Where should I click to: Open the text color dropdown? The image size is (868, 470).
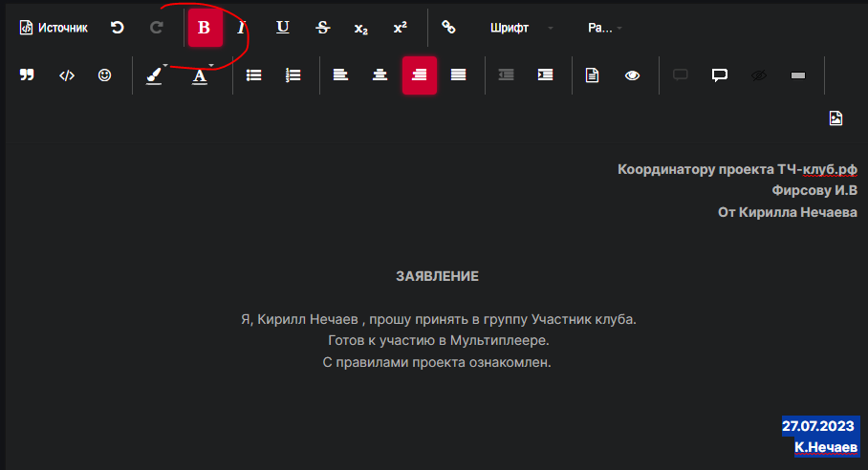tap(201, 75)
